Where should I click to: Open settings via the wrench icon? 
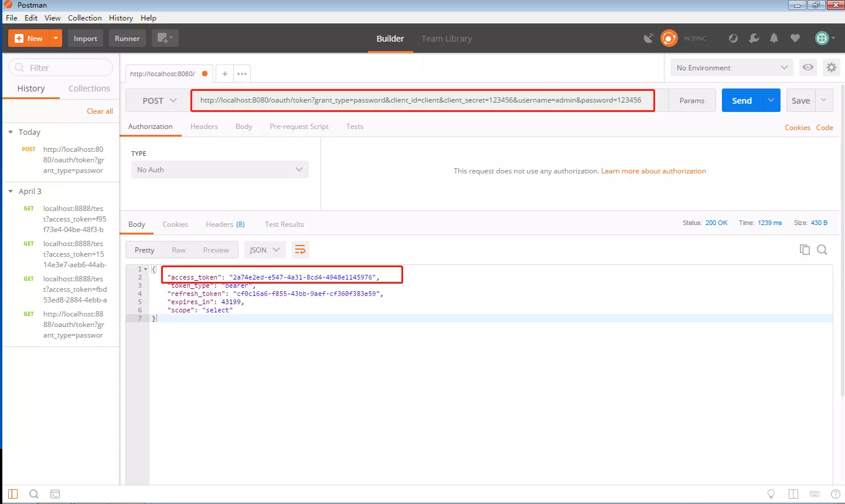(754, 38)
